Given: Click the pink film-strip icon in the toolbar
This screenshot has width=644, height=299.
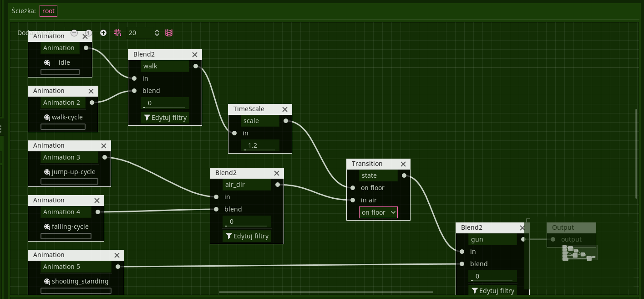Looking at the screenshot, I should click(x=169, y=33).
